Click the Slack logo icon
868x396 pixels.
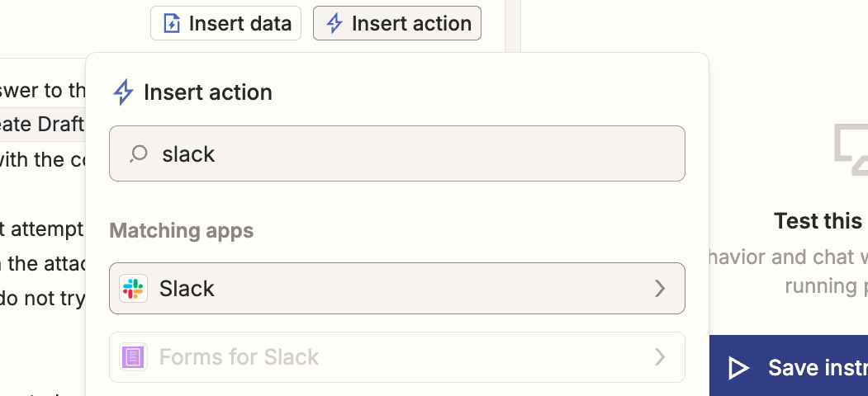tap(133, 289)
